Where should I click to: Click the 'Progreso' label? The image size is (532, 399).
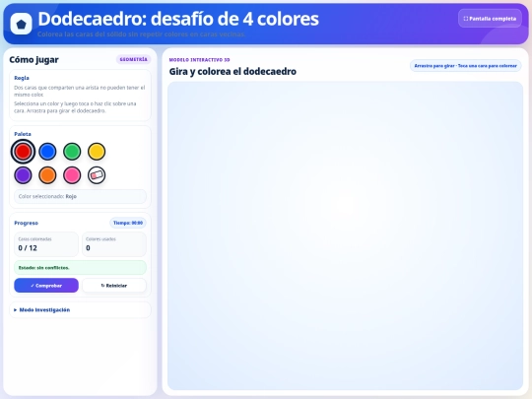pyautogui.click(x=27, y=223)
